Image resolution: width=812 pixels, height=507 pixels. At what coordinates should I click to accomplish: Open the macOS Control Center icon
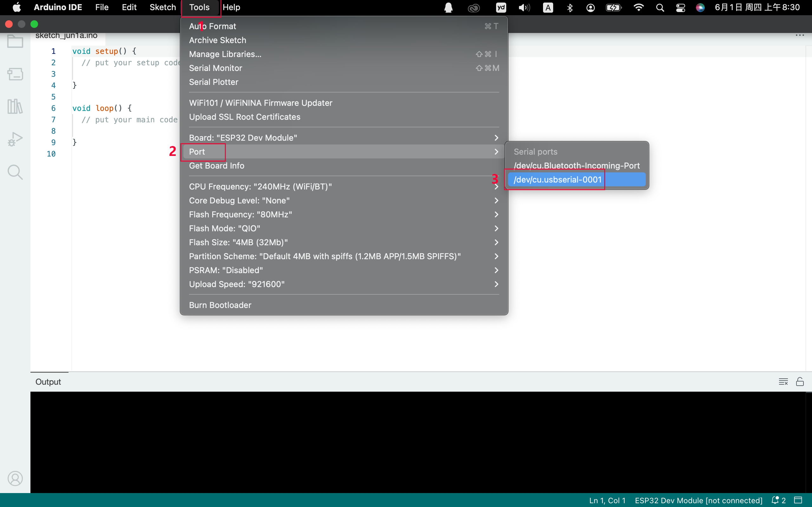(x=680, y=7)
